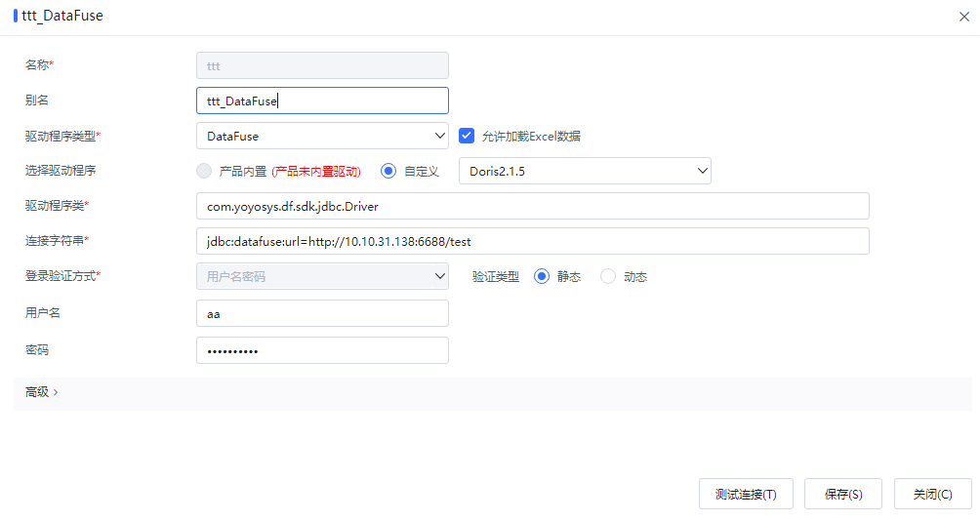Click the disabled 名称 field showing ttt
This screenshot has width=980, height=522.
pyautogui.click(x=322, y=65)
